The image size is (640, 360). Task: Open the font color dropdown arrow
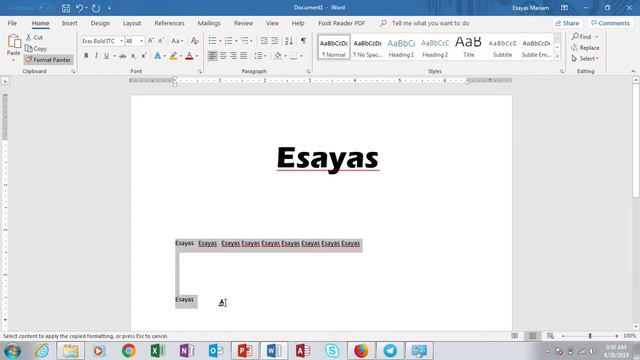coord(197,56)
